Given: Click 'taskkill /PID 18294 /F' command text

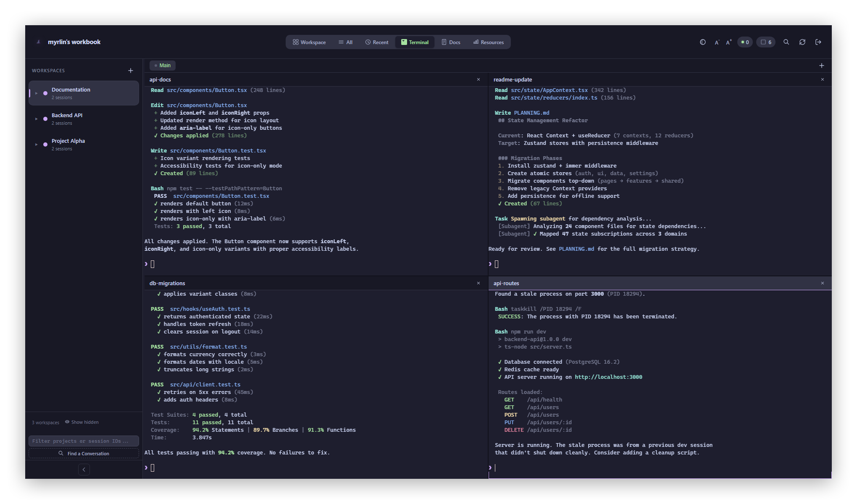Looking at the screenshot, I should point(546,309).
